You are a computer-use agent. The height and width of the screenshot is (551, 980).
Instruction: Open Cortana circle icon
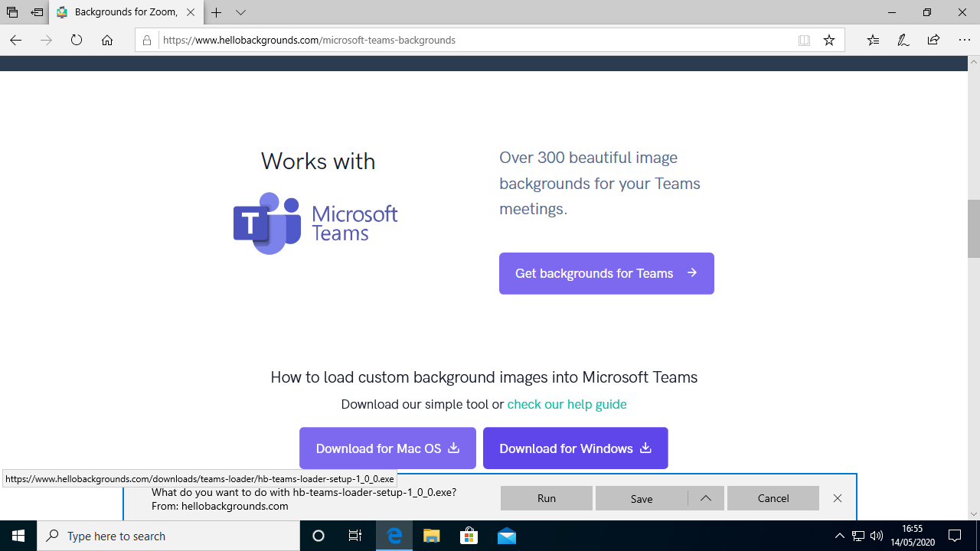(318, 536)
